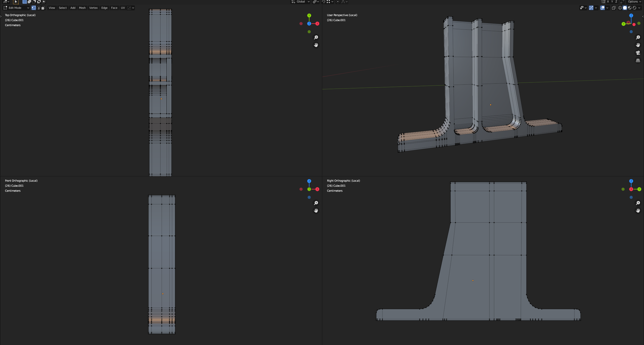Toggle camera view in User Perspective viewport
Screen dimensions: 644x345
coord(638,53)
